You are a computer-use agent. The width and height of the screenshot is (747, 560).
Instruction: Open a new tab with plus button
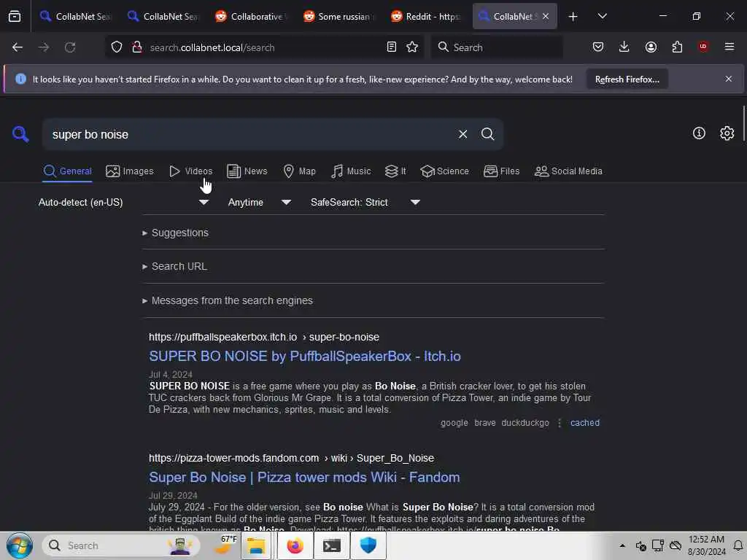click(573, 17)
